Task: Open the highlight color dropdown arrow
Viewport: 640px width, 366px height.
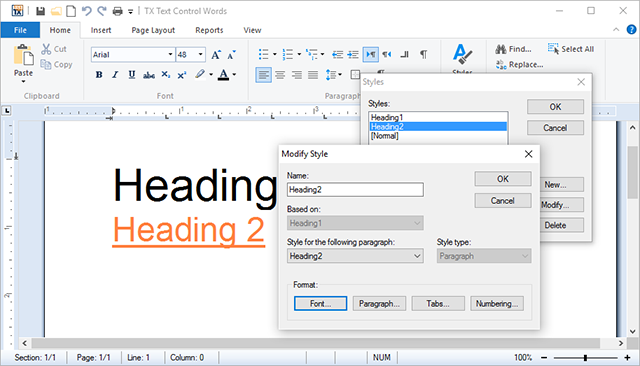Action: tap(211, 74)
